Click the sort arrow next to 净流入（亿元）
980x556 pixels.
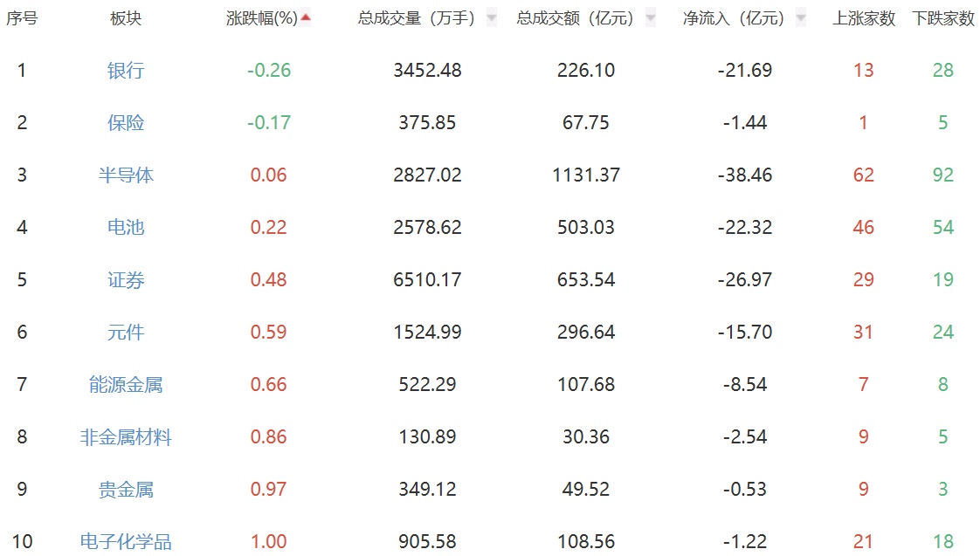[801, 18]
